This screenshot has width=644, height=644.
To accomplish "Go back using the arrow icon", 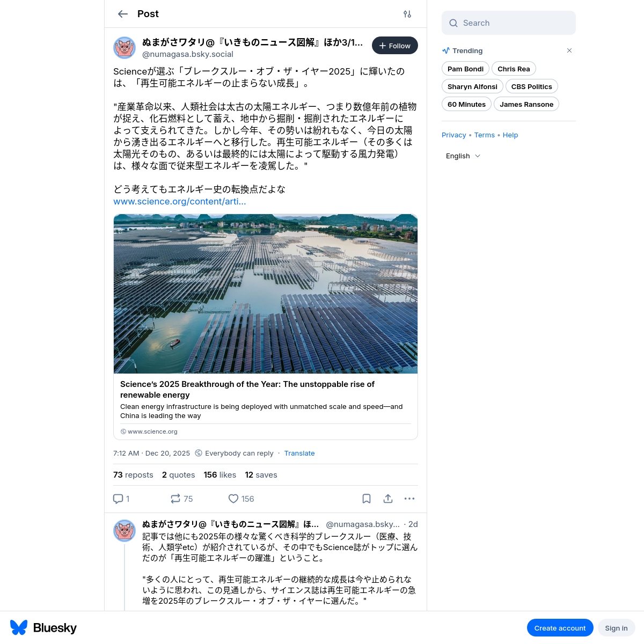I will point(123,14).
